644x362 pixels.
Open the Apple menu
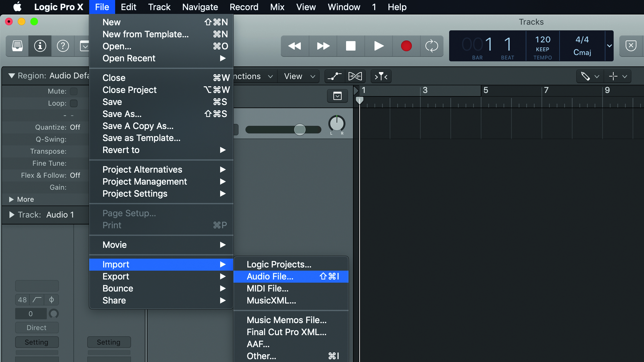point(17,7)
